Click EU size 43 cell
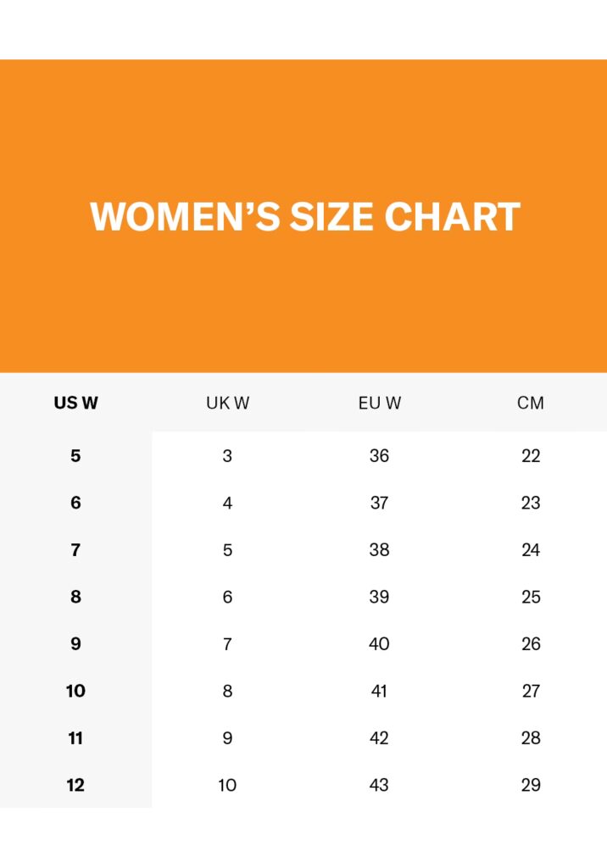 click(379, 785)
